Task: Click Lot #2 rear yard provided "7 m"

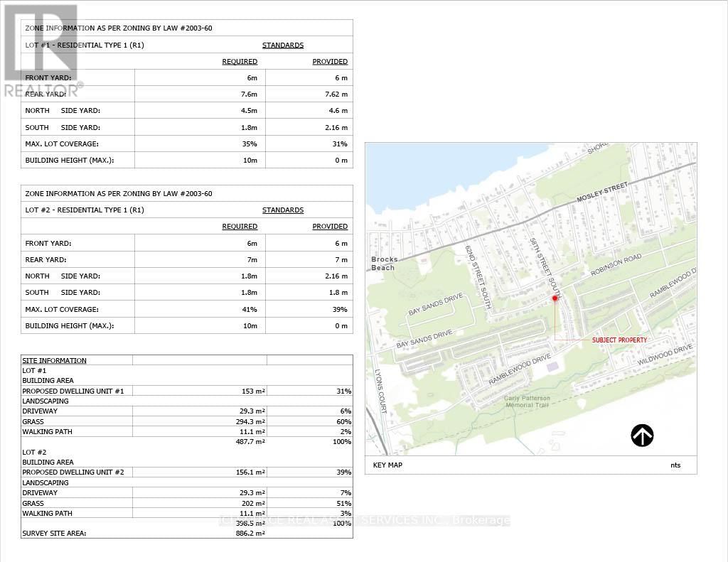Action: 341,259
